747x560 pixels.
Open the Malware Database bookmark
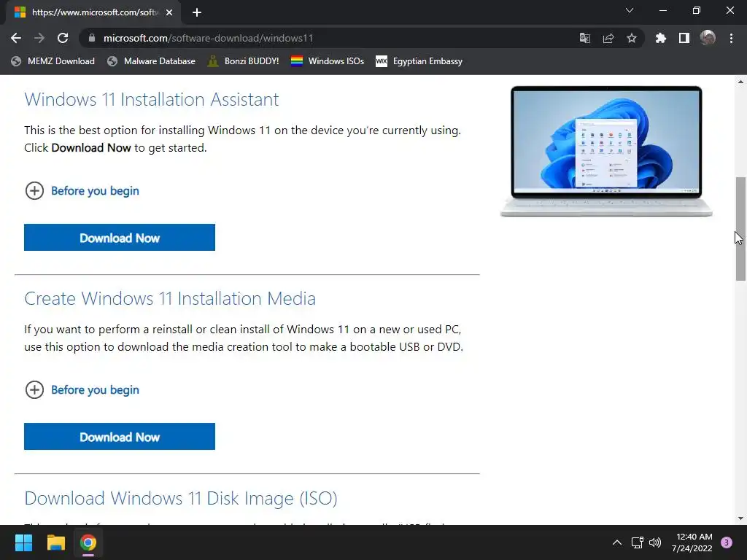[152, 61]
